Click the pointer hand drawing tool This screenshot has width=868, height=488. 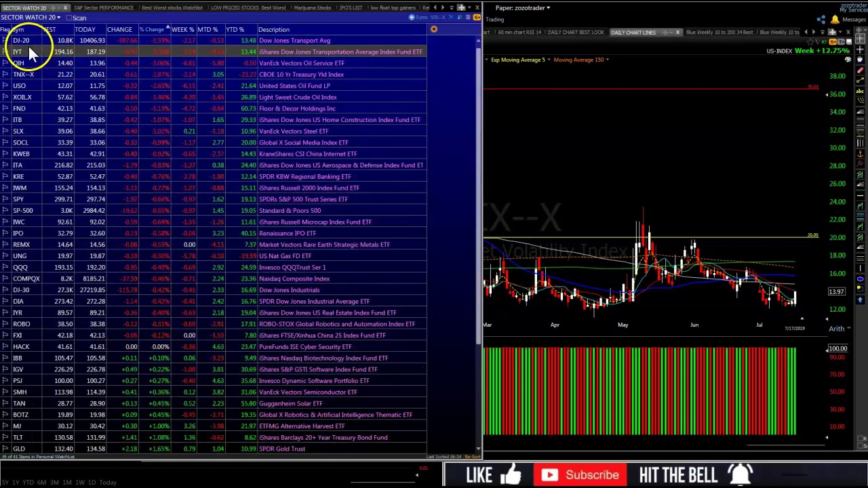pos(860,60)
